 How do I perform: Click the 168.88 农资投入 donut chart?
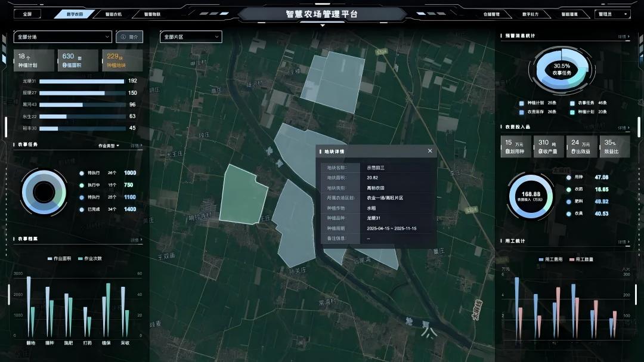pyautogui.click(x=531, y=196)
